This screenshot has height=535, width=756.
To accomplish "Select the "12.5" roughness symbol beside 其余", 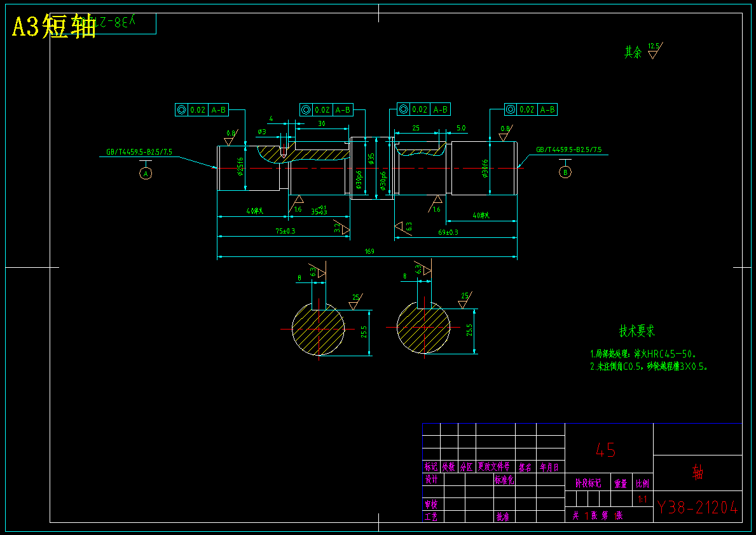I will 655,50.
